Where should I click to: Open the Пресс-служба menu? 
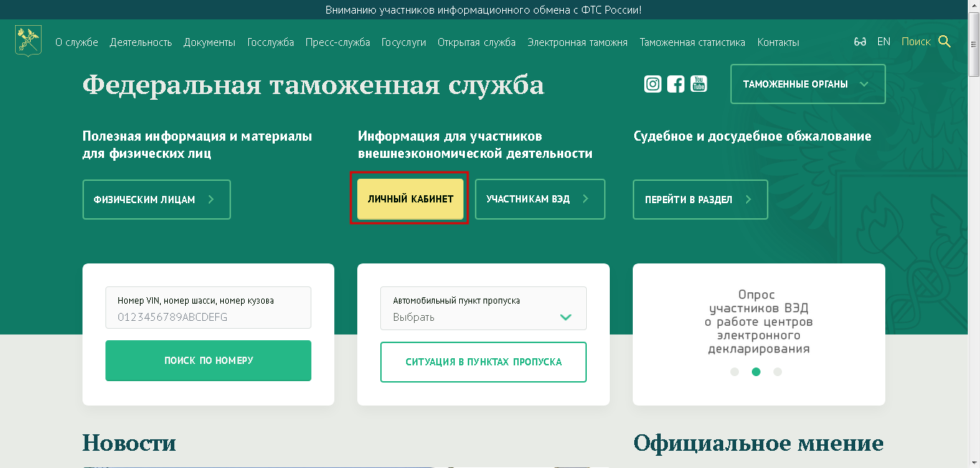tap(338, 42)
